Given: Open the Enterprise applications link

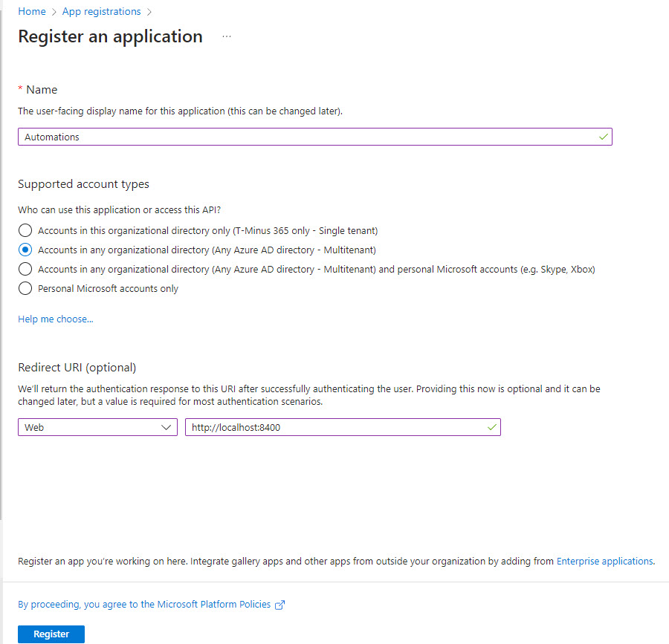Looking at the screenshot, I should coord(604,562).
